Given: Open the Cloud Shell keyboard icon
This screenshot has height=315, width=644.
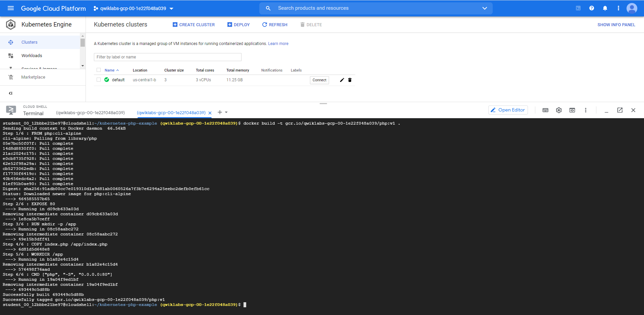Looking at the screenshot, I should (545, 110).
